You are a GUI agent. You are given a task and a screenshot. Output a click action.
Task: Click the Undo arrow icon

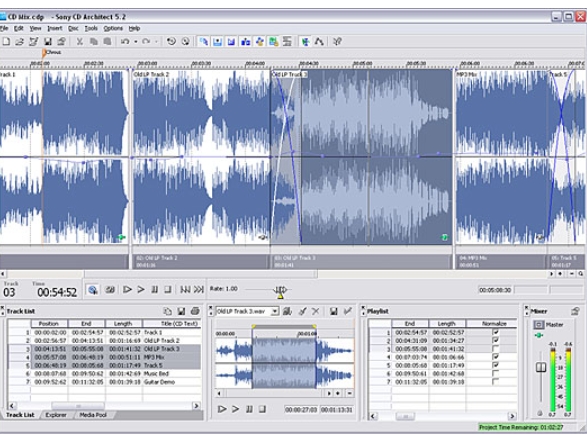point(125,42)
